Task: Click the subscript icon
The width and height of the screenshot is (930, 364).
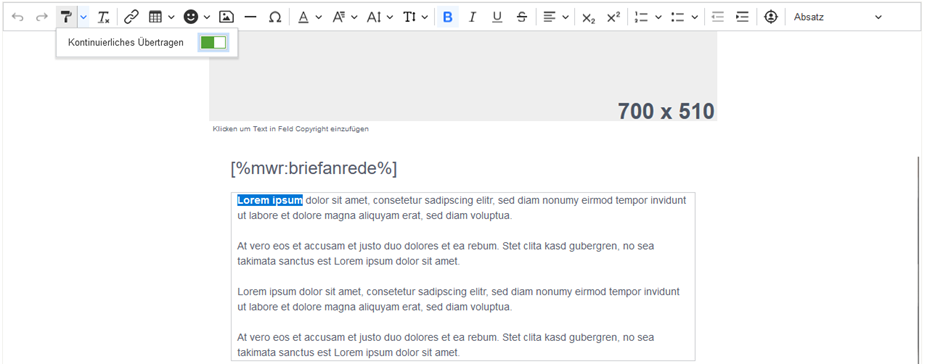Action: tap(588, 17)
